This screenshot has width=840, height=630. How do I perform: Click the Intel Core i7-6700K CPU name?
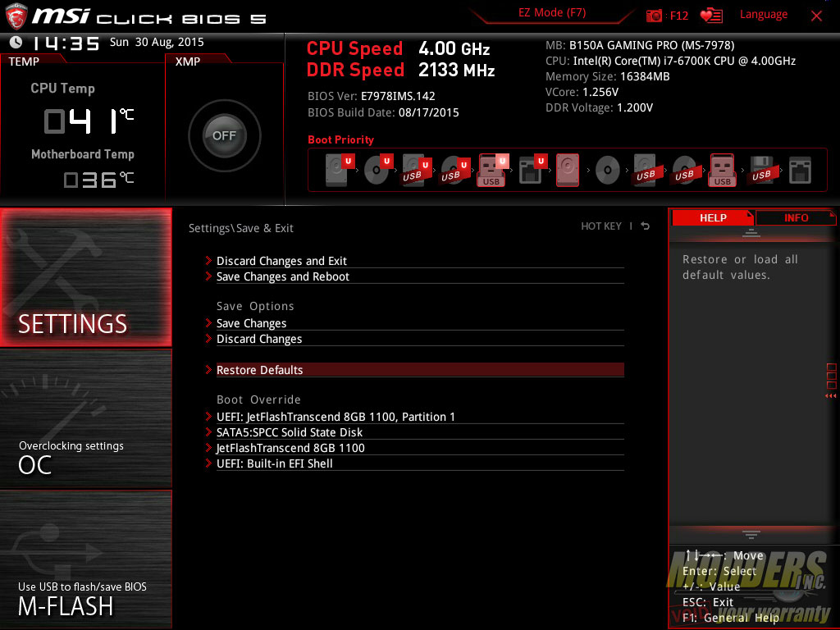684,61
